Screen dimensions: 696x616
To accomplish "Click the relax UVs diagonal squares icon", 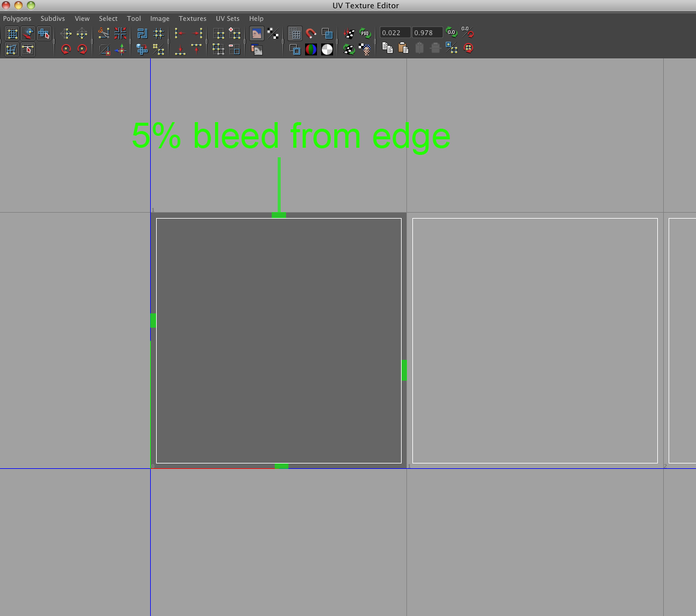I will pos(159,49).
